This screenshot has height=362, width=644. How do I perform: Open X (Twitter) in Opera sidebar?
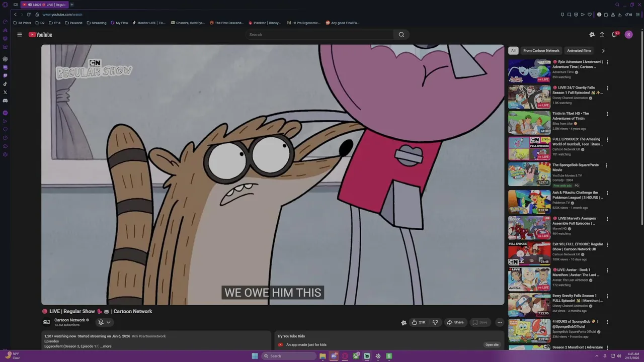point(5,92)
